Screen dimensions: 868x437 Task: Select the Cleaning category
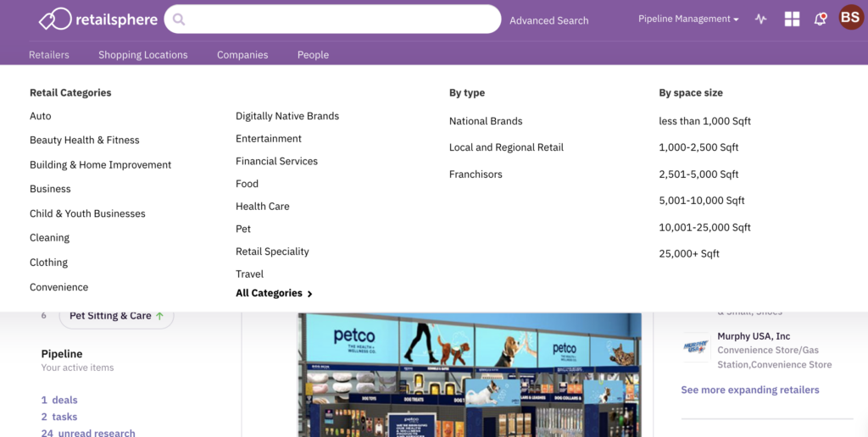[50, 238]
